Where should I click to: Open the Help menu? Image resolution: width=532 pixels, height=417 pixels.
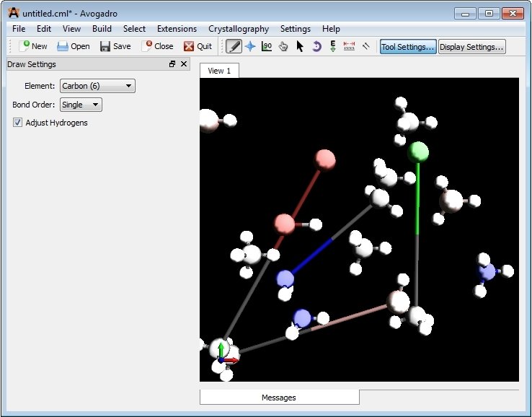[331, 29]
